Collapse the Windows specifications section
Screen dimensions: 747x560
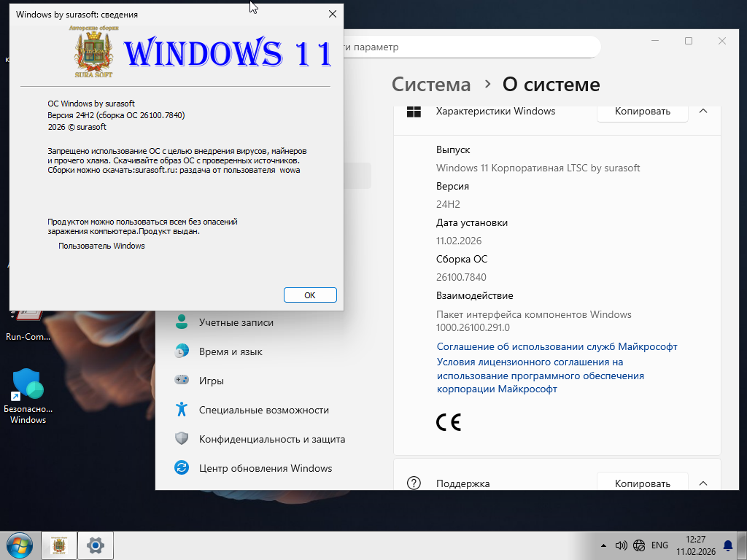click(703, 111)
